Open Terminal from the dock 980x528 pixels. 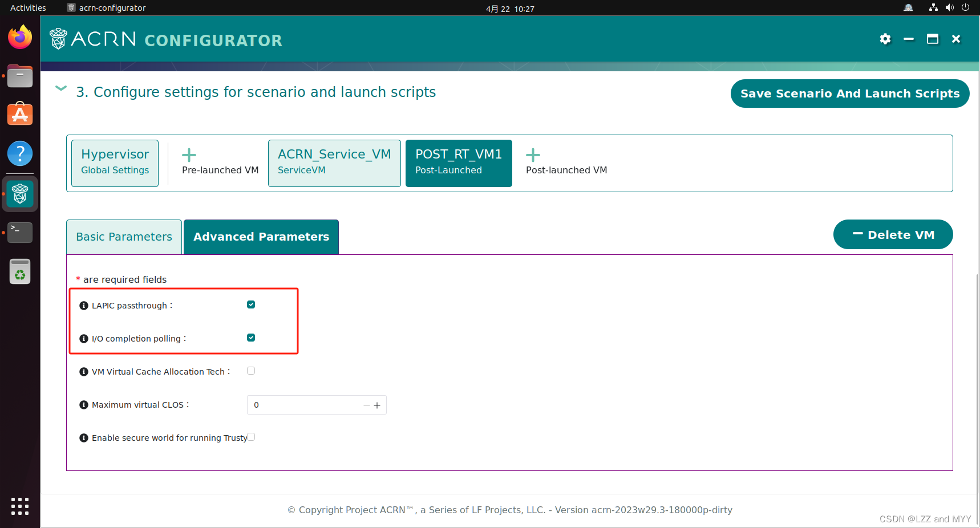pyautogui.click(x=20, y=233)
